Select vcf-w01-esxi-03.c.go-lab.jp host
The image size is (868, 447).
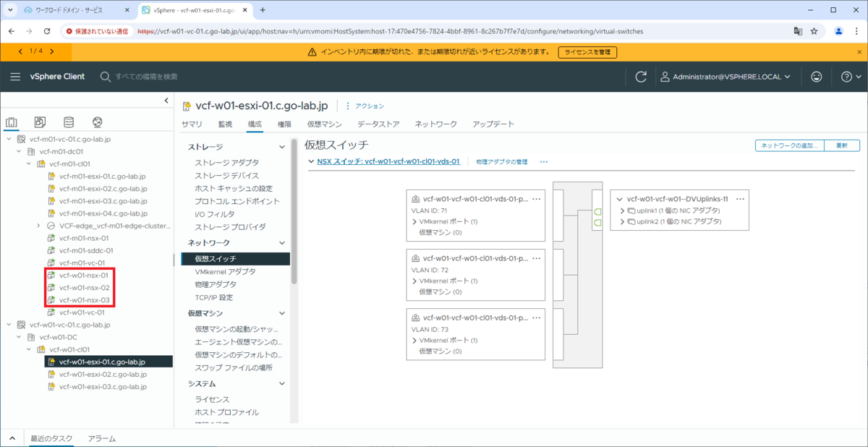coord(103,387)
